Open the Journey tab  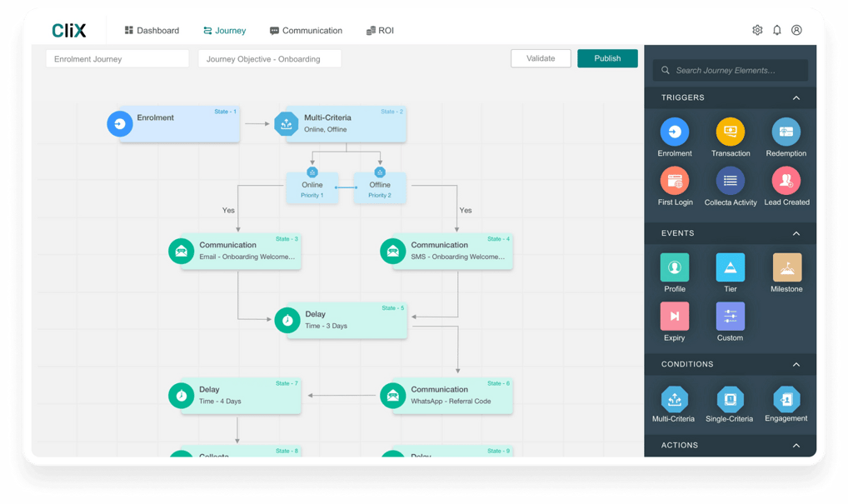(x=224, y=30)
